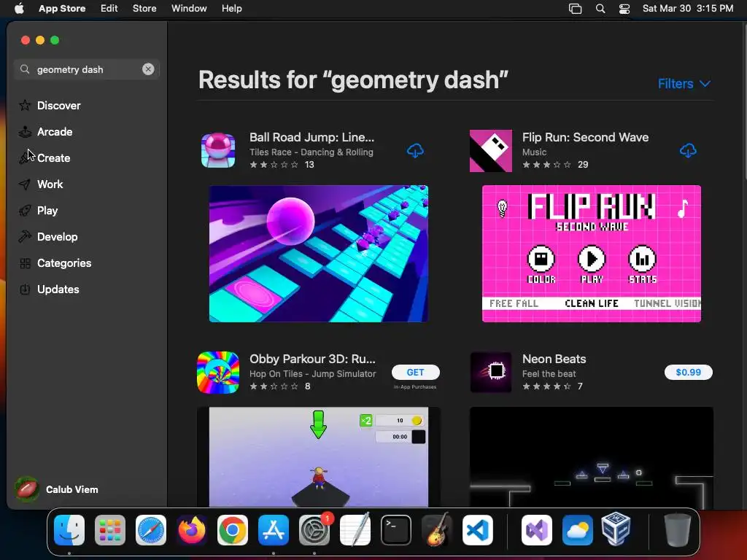Launch GarageBand from the Dock
The width and height of the screenshot is (747, 560).
coord(437,530)
